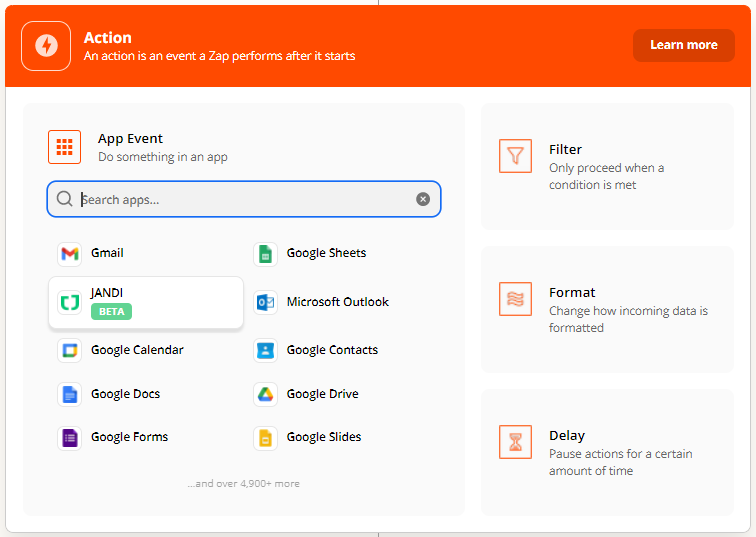Focus the Search apps input box
756x537 pixels.
[245, 199]
